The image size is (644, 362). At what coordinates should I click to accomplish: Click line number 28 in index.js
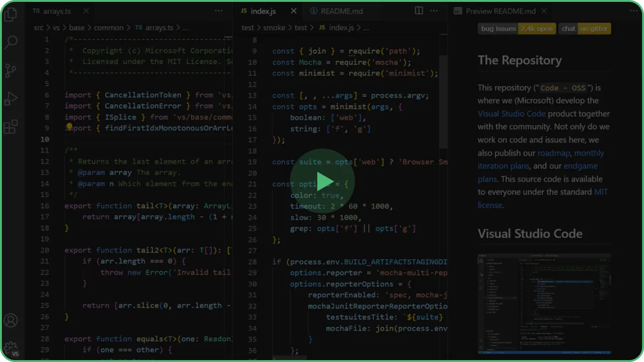pos(252,262)
